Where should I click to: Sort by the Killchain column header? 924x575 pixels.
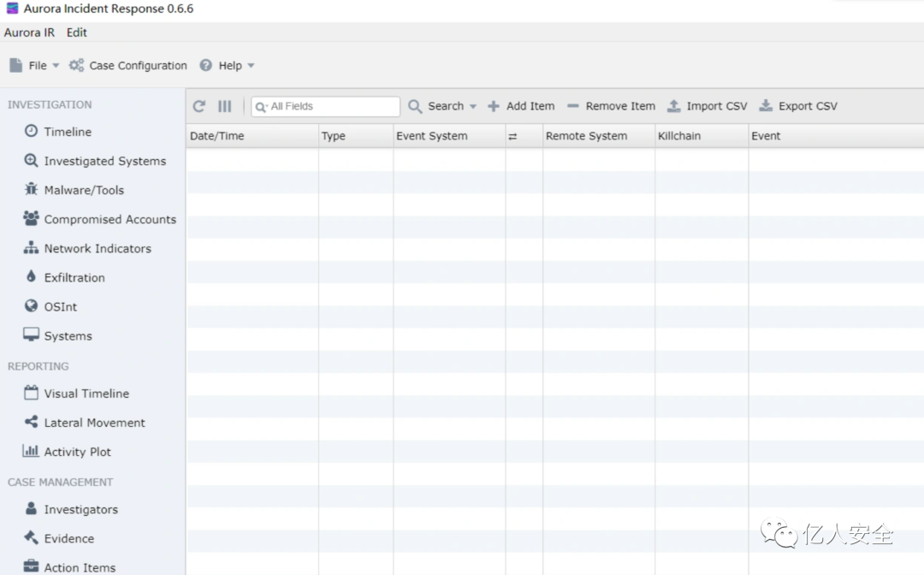point(702,136)
